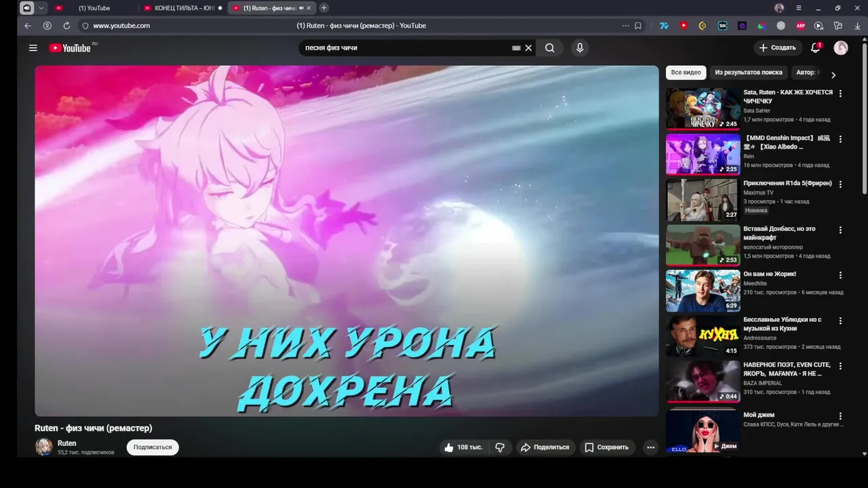Switch to the (1) YouTube browser tab
This screenshot has width=868, height=488.
(94, 8)
